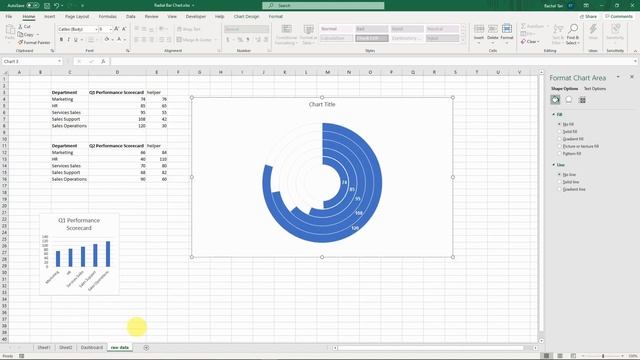Viewport: 640px width, 360px height.
Task: Click the Share button
Action: [588, 17]
